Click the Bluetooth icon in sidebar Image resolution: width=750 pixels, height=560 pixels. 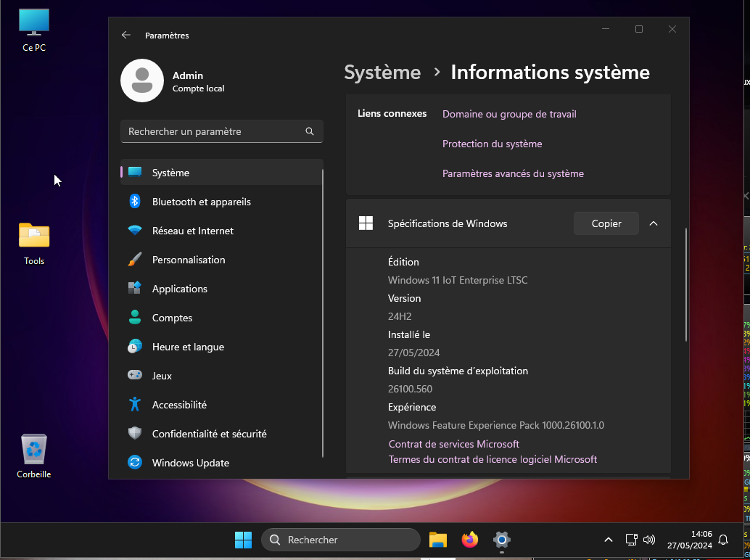click(x=135, y=202)
